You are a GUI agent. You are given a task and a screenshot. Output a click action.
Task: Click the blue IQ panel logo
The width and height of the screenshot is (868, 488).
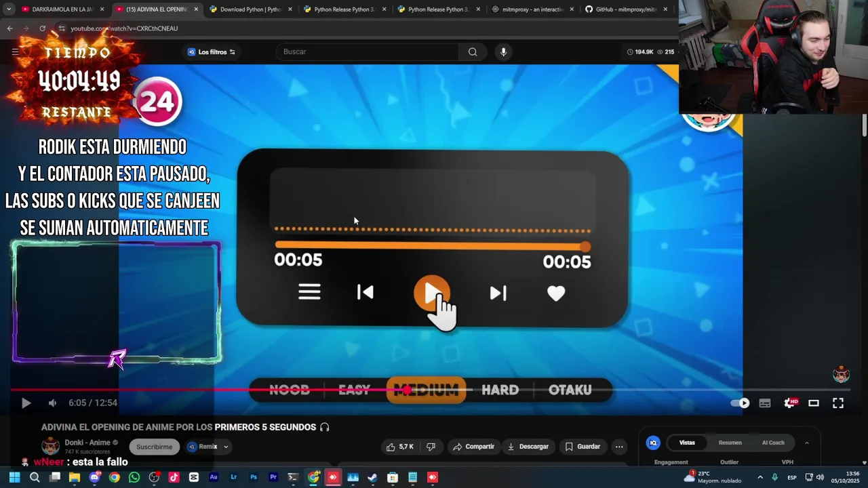pyautogui.click(x=653, y=443)
